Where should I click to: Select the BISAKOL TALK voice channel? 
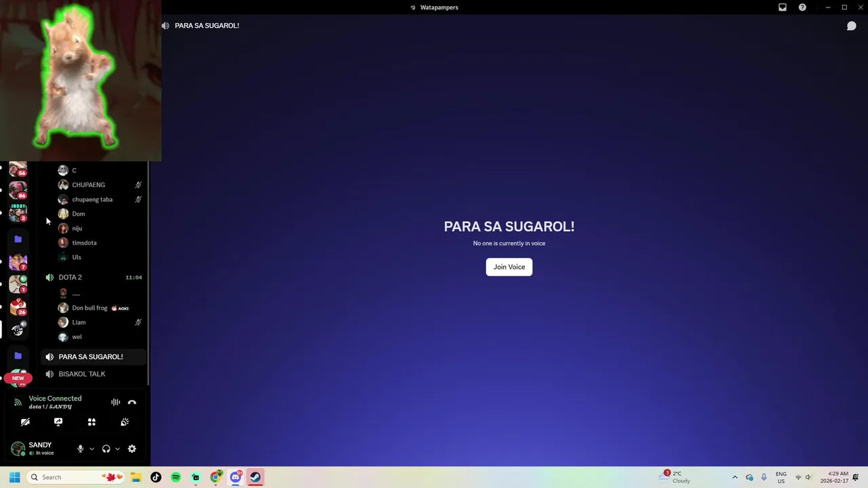pyautogui.click(x=94, y=374)
